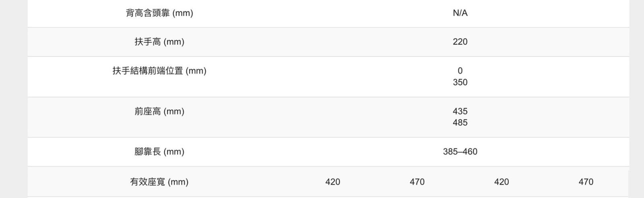
Task: Click the (mm) unit after 扶手結構前端位置
Action: click(196, 71)
